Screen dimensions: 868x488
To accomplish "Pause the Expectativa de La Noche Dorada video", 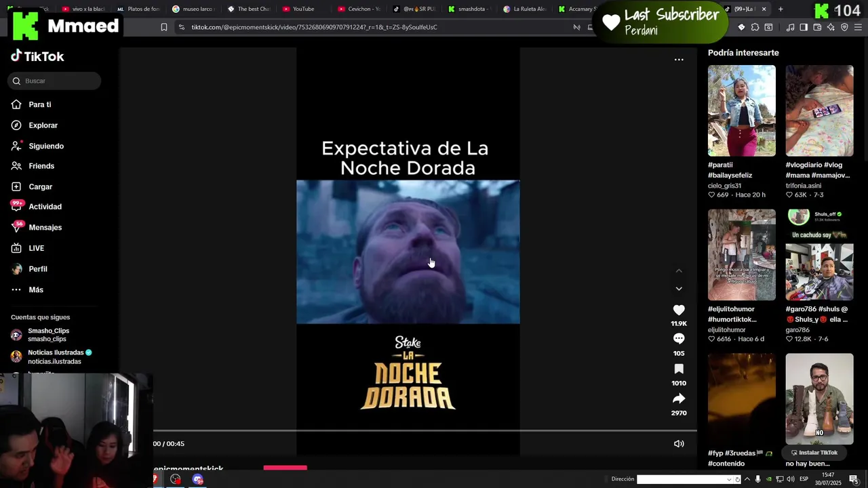I will click(408, 251).
